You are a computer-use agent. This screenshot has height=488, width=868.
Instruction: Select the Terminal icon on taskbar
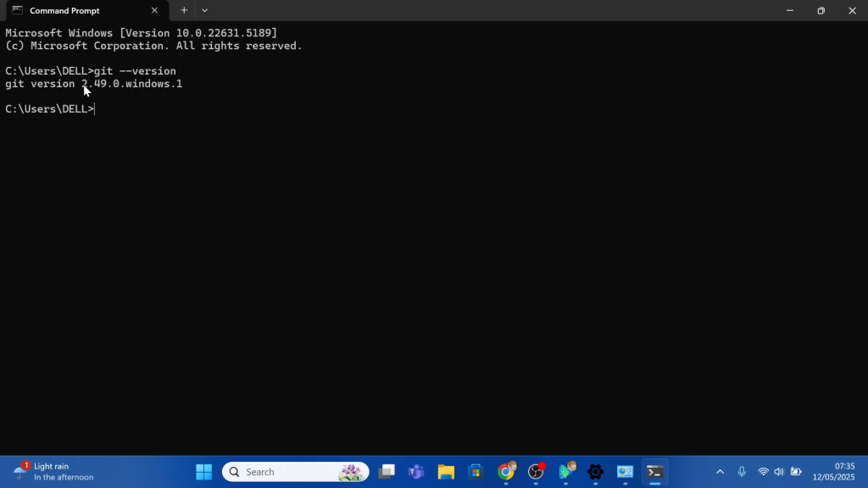[655, 472]
